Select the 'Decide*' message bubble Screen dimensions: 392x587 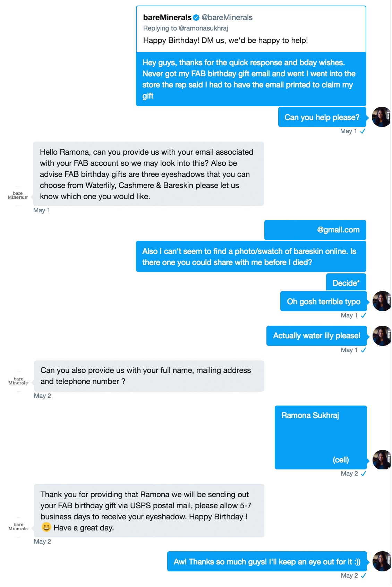click(346, 282)
